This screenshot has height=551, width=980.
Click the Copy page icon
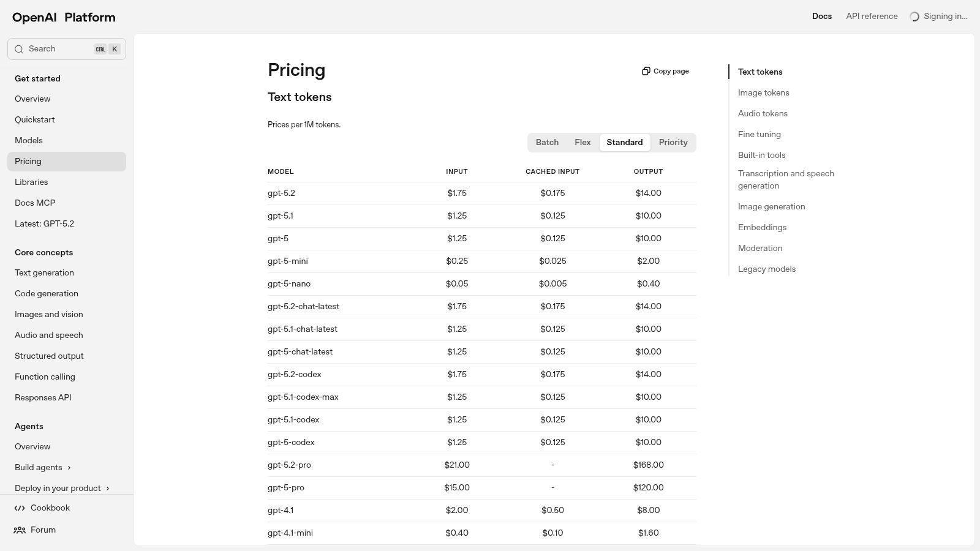[x=646, y=71]
